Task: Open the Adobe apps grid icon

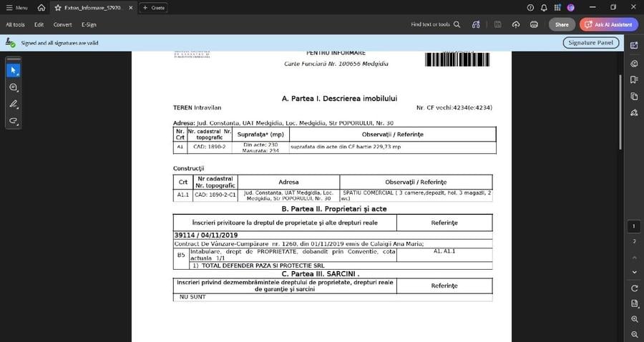Action: pyautogui.click(x=557, y=8)
